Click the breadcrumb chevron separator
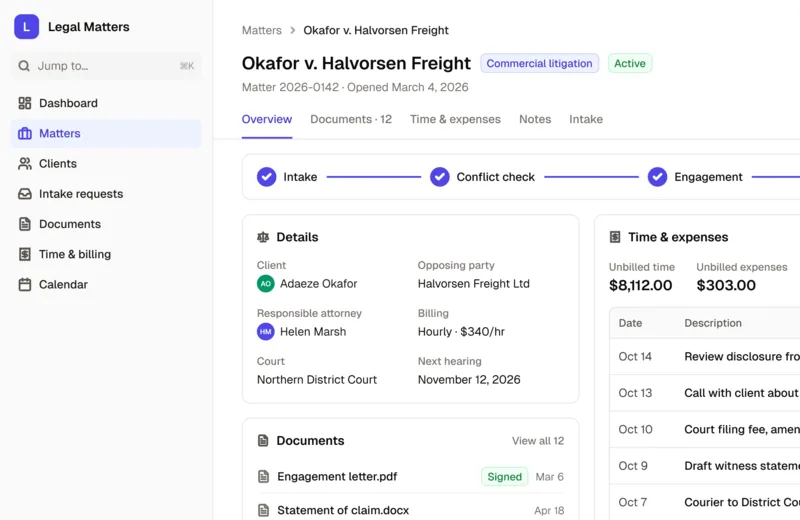 coord(292,30)
